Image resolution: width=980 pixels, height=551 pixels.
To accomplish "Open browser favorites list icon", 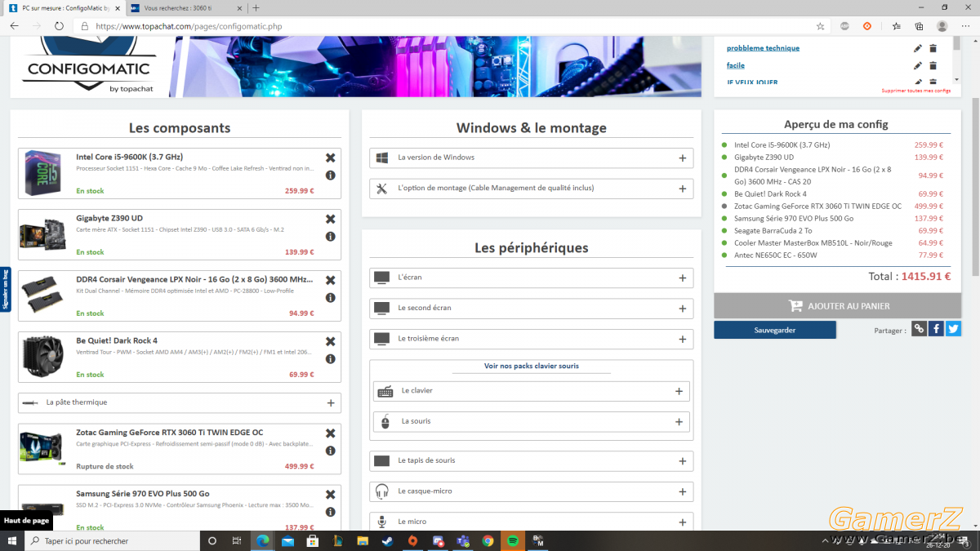I will (x=896, y=26).
